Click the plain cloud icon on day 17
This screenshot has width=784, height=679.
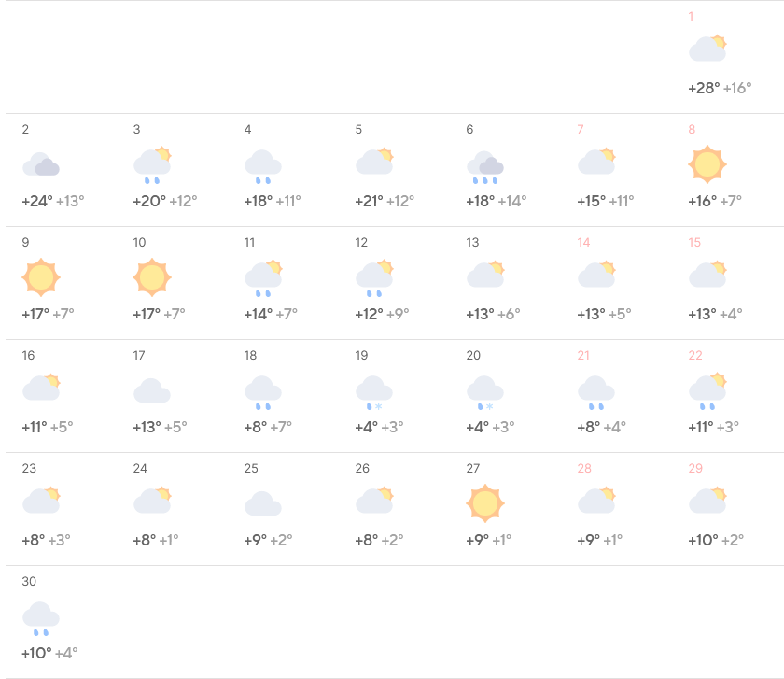(152, 390)
